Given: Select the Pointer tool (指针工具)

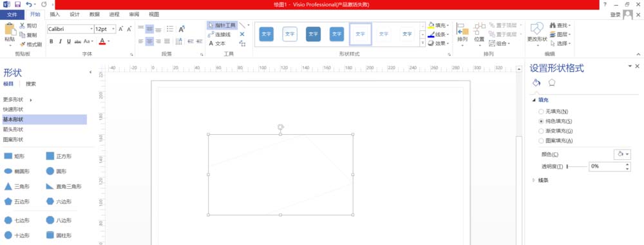Looking at the screenshot, I should pos(222,25).
